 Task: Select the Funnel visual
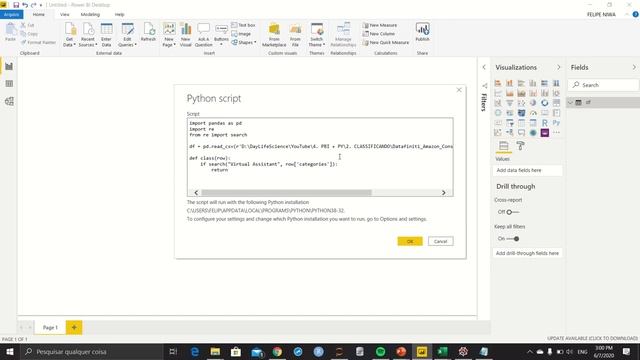(x=510, y=103)
